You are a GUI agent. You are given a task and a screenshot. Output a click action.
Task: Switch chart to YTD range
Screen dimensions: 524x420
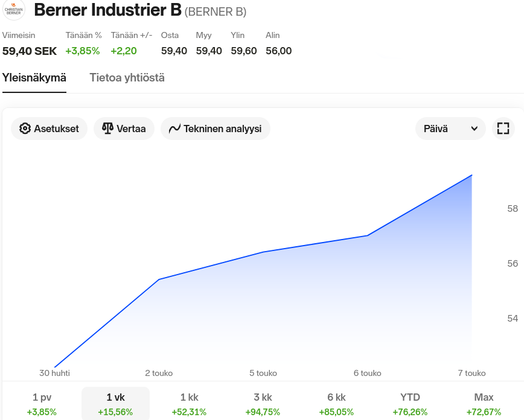pos(410,404)
